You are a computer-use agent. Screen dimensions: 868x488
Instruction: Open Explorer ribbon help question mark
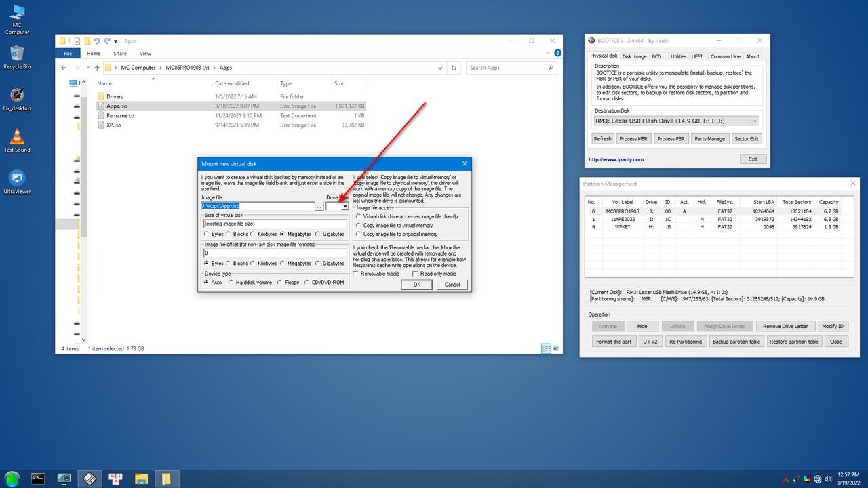(558, 53)
